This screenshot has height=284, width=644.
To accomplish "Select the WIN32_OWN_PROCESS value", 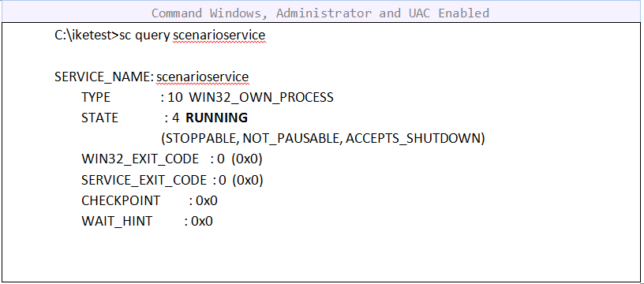I will click(x=261, y=98).
